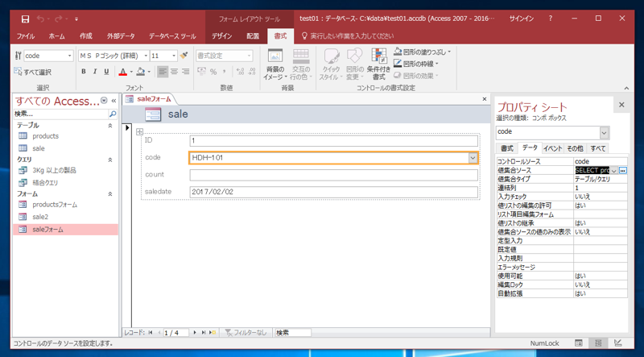Align text right
This screenshot has height=357, width=644.
click(x=186, y=72)
